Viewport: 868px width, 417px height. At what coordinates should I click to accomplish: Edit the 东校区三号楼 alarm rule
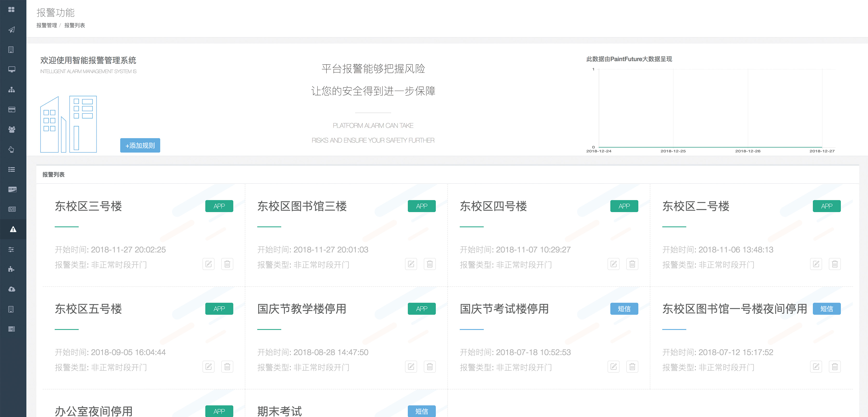pos(209,264)
